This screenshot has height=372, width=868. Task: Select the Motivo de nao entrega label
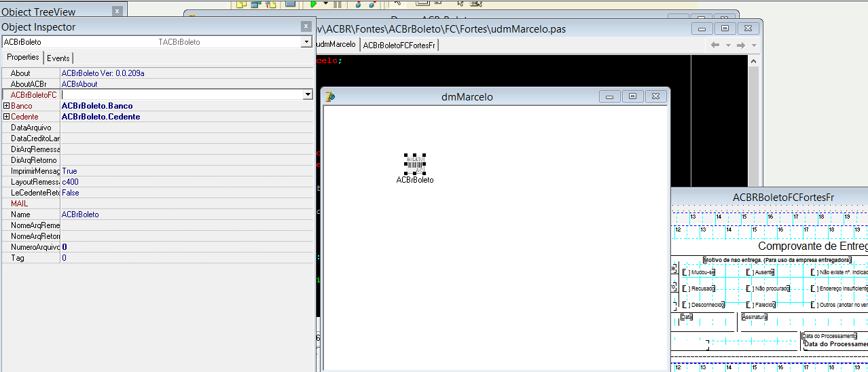(778, 261)
